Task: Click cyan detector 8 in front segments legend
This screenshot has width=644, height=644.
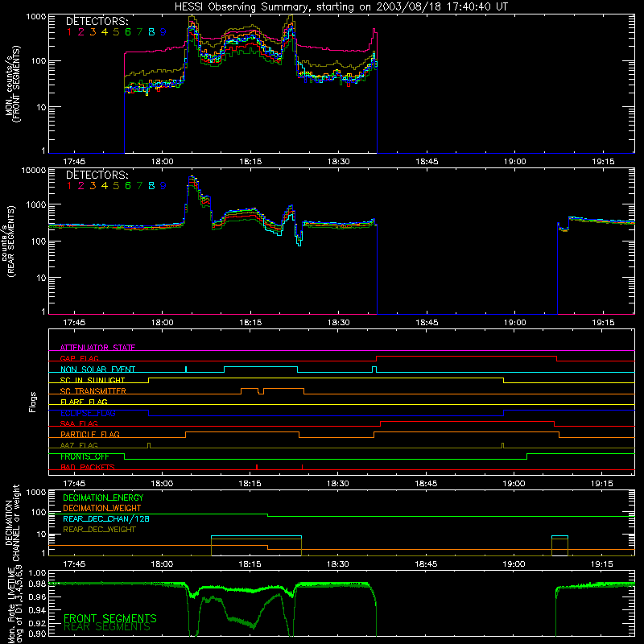Action: (x=151, y=31)
